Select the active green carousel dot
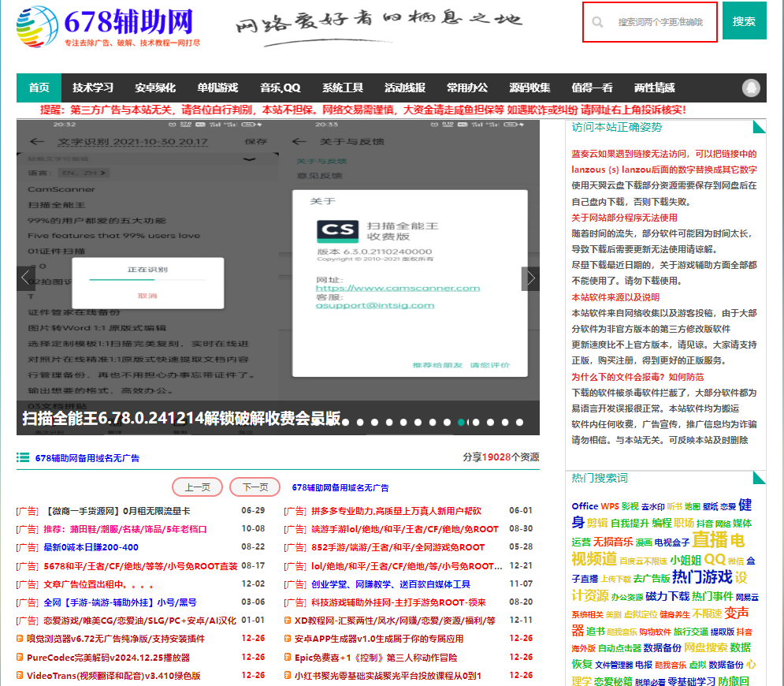Screen dimensions: 784x686 [x=462, y=423]
